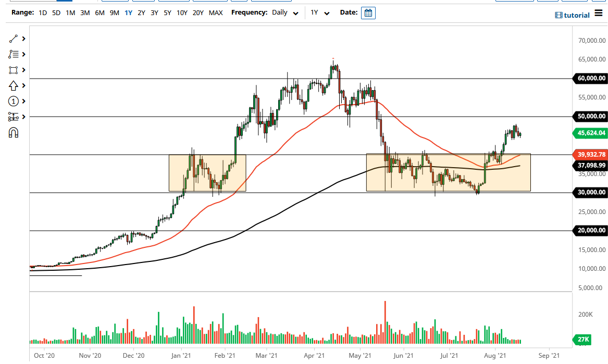Open the calendar date picker
Screen dimensions: 608x364
click(x=368, y=13)
